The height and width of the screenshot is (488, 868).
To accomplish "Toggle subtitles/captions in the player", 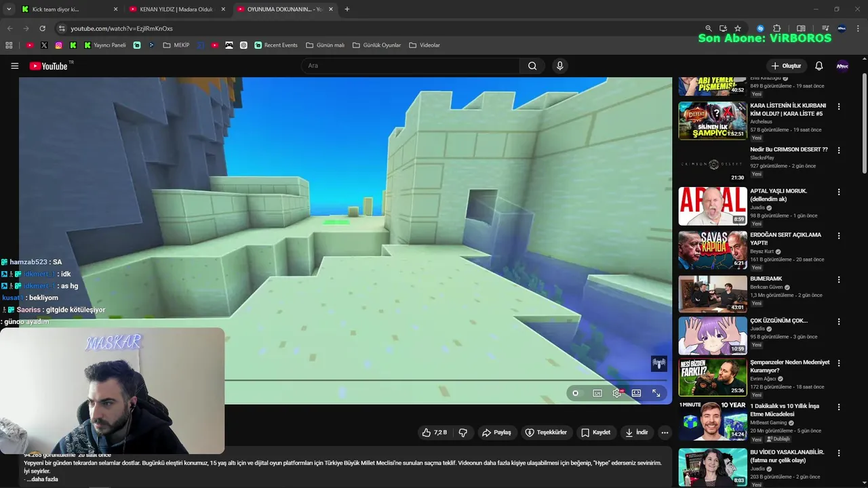I will point(597,393).
